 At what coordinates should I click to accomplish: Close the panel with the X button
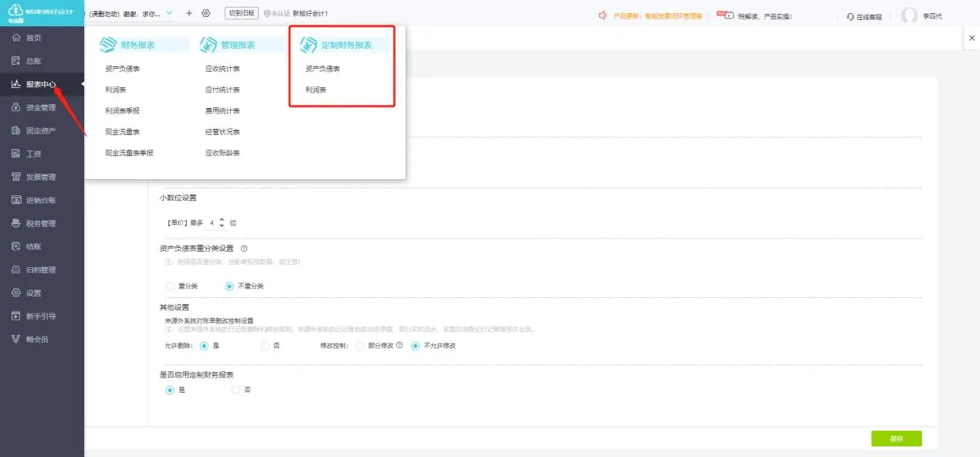point(972,38)
